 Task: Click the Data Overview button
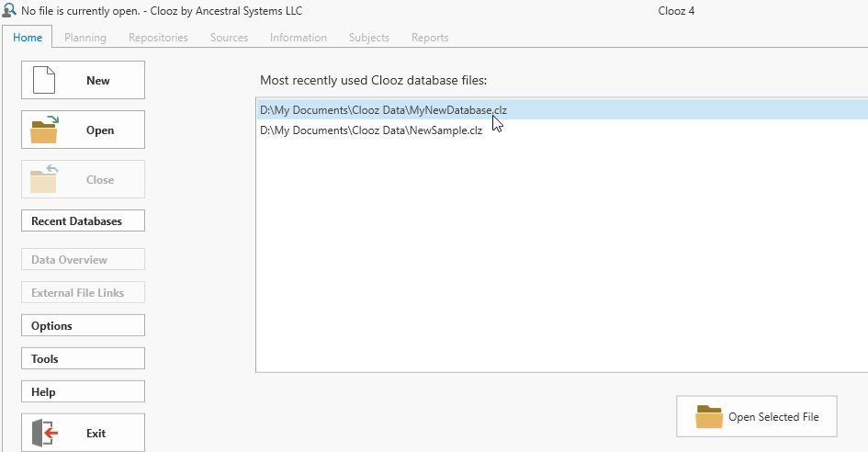tap(83, 260)
